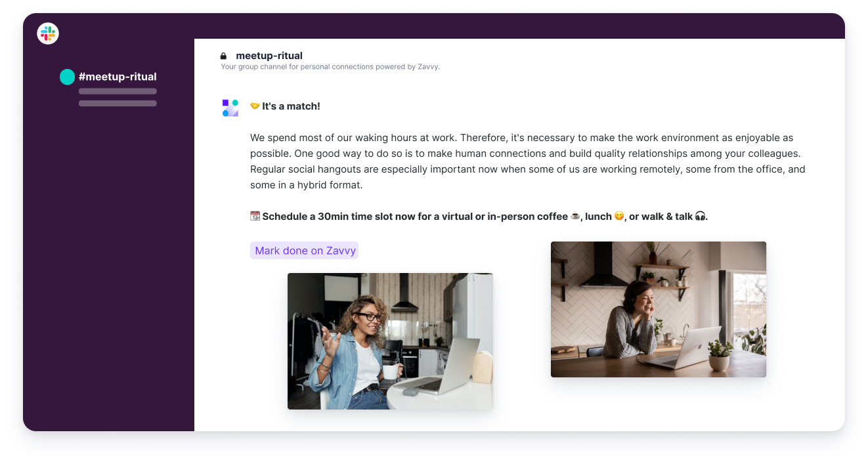Click the Slack logo icon
The image size is (868, 464).
tap(48, 33)
